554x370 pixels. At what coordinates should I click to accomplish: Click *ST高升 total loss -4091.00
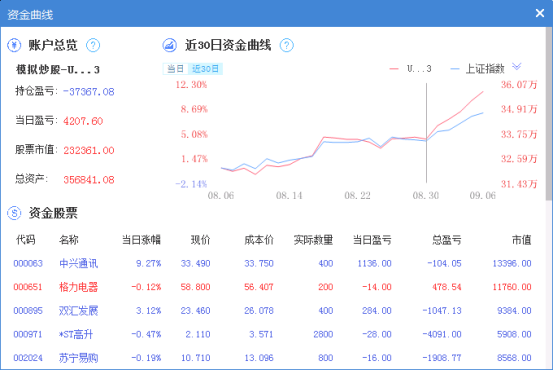442,334
